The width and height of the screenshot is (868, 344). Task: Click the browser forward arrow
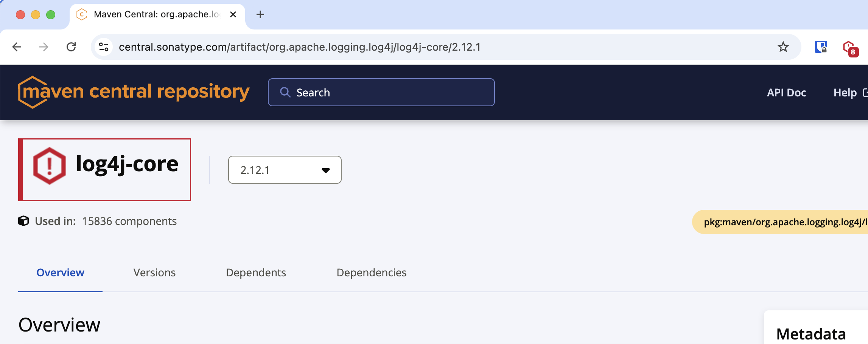pos(44,47)
